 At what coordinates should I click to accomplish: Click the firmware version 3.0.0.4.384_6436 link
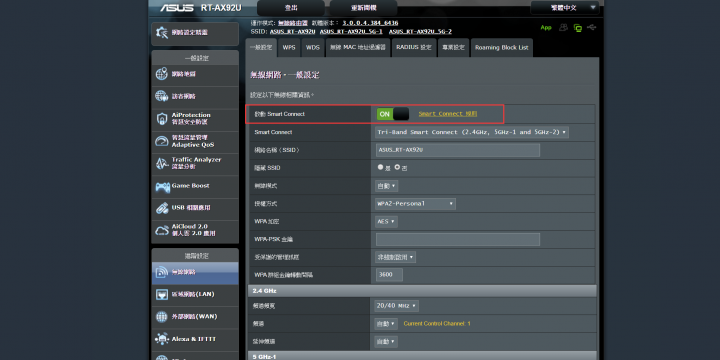point(370,23)
